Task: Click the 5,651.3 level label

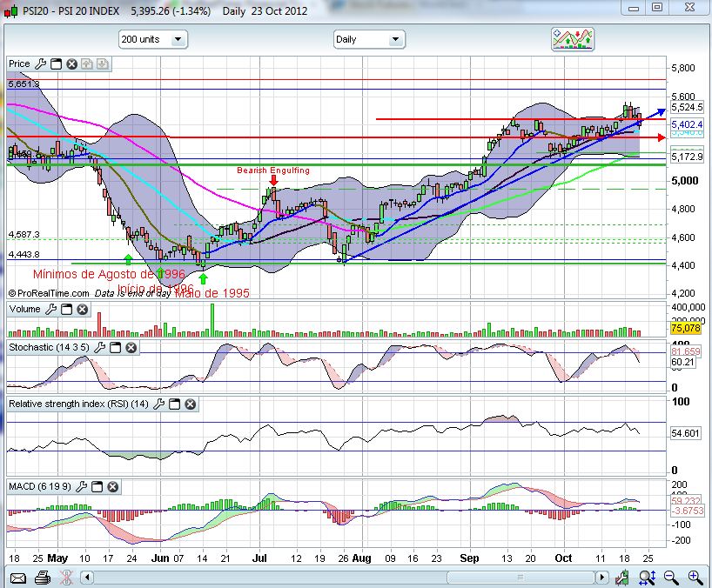Action: click(x=24, y=84)
